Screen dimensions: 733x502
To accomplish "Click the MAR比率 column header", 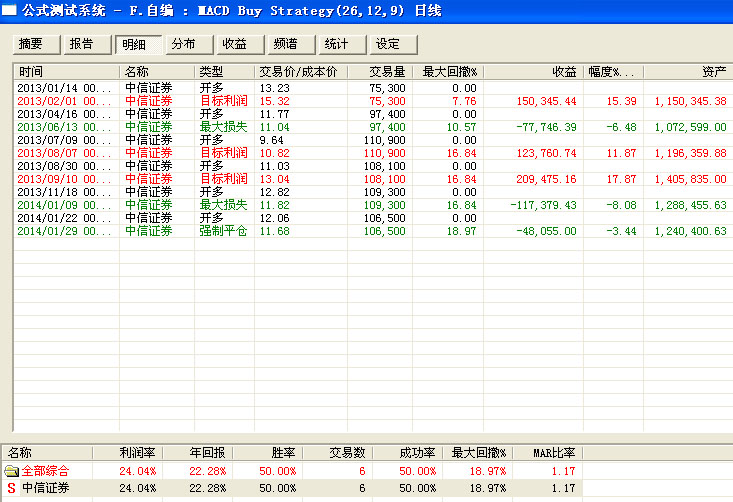I will 548,452.
